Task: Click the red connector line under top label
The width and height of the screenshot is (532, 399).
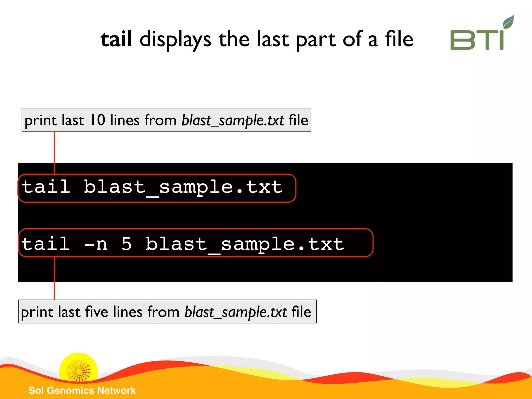Action: coord(54,148)
